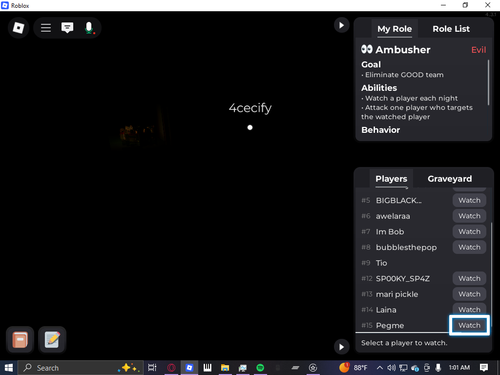The width and height of the screenshot is (500, 375).
Task: Open the network tray icon
Action: coord(403,368)
